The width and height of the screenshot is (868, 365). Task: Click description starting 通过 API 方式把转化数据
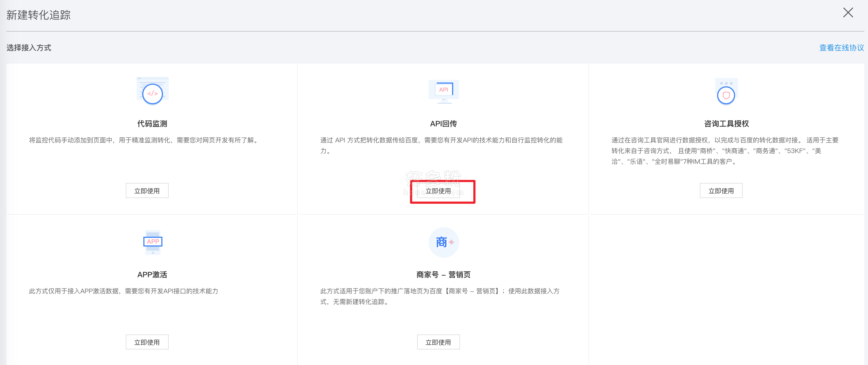tap(441, 146)
